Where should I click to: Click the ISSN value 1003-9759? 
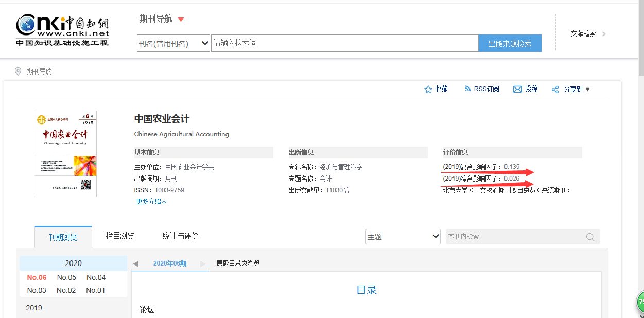point(169,190)
